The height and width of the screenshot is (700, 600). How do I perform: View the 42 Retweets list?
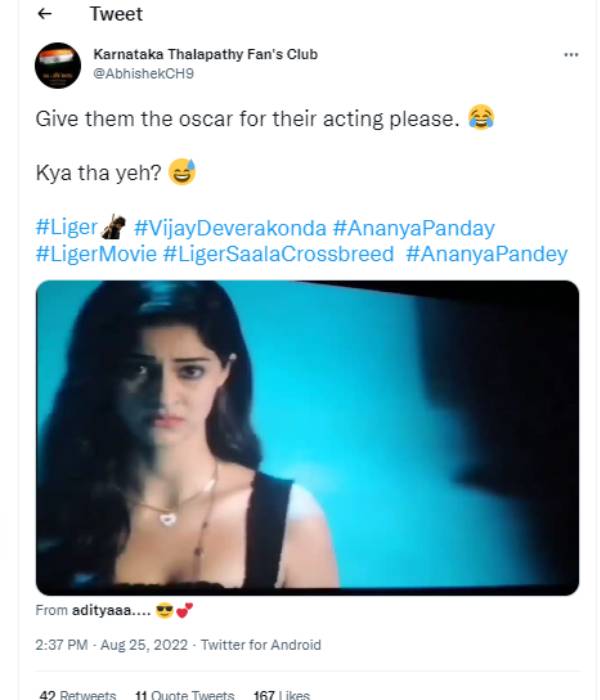(x=77, y=694)
